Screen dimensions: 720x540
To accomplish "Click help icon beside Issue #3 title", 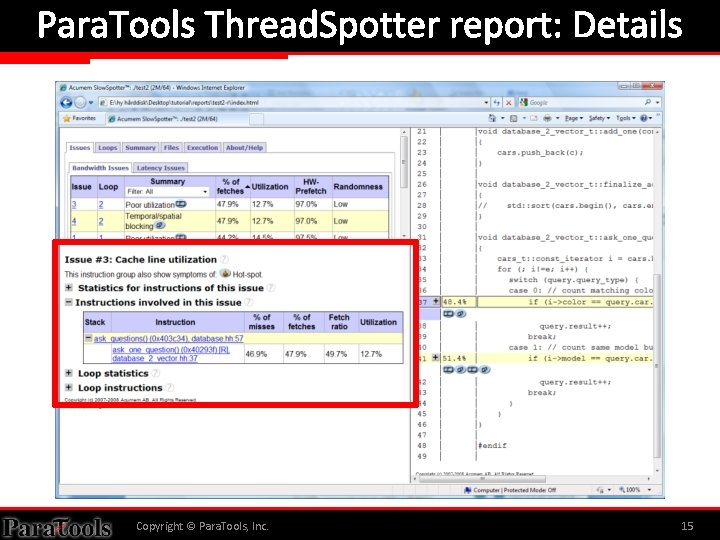I will click(x=224, y=259).
